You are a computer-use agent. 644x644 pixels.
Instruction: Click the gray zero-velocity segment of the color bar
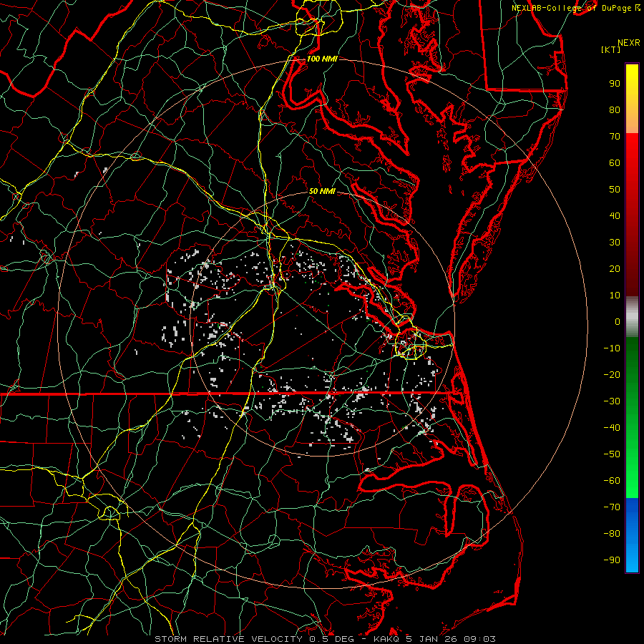[x=632, y=317]
